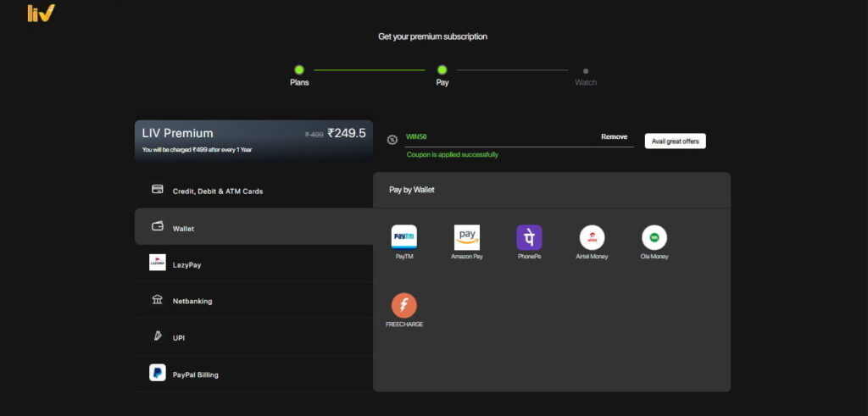The height and width of the screenshot is (416, 868).
Task: Click the wallet icon in the payment list
Action: (x=157, y=226)
